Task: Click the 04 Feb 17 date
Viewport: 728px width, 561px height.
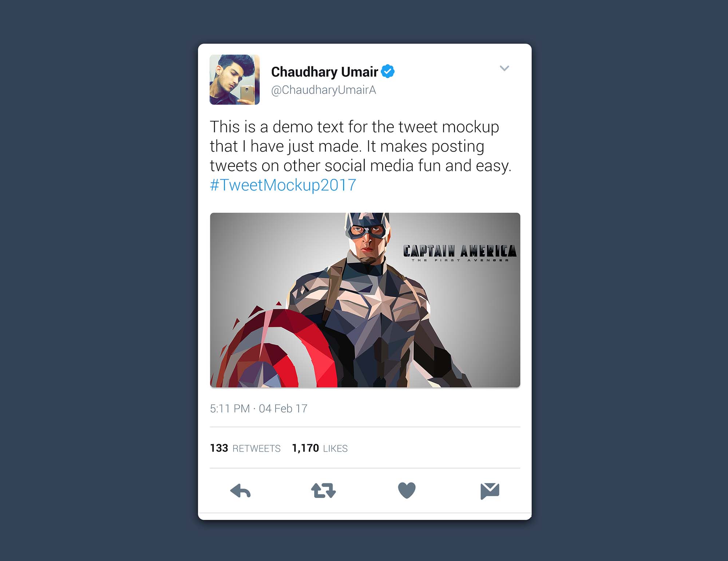Action: (283, 408)
